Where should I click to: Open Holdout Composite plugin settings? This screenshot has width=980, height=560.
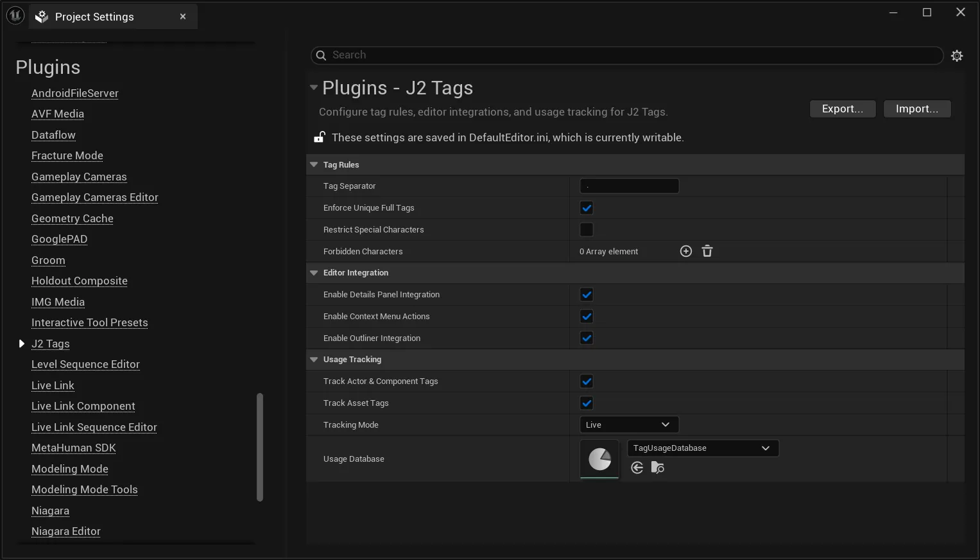click(80, 281)
